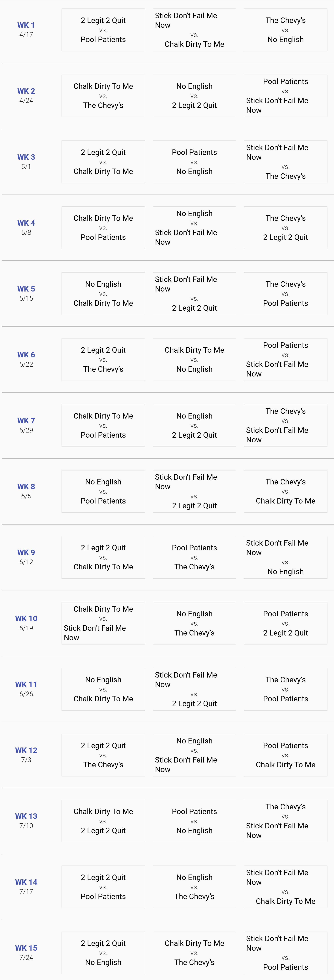Click WK 2 Chalk Dirty To Me vs. The Chevy's match
Image resolution: width=334 pixels, height=980 pixels.
[103, 96]
